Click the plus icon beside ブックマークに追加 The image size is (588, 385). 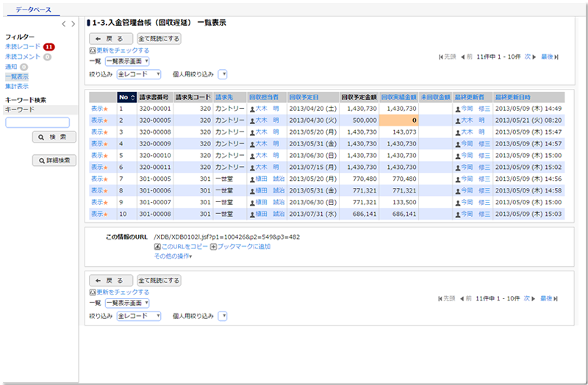(214, 247)
